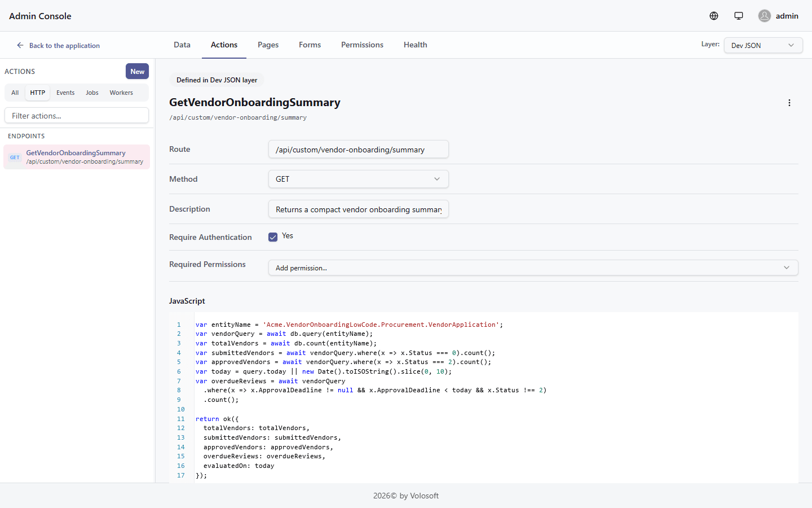812x508 pixels.
Task: Click the Route input field
Action: coord(359,149)
